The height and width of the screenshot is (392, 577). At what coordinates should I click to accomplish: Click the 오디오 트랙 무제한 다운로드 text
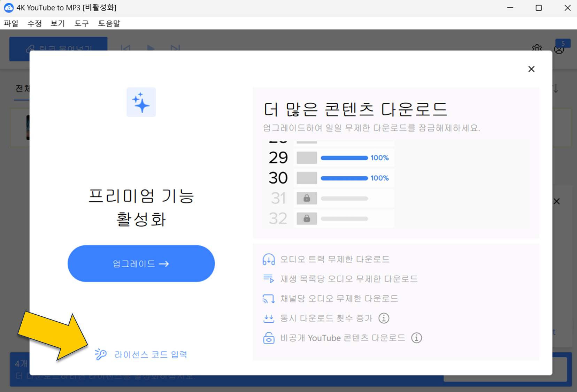[335, 259]
